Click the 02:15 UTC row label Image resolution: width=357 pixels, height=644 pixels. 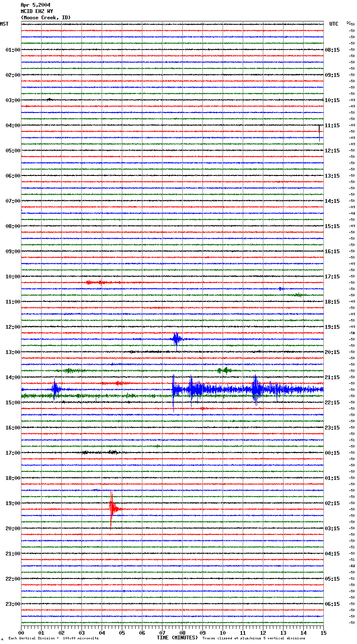(x=332, y=503)
